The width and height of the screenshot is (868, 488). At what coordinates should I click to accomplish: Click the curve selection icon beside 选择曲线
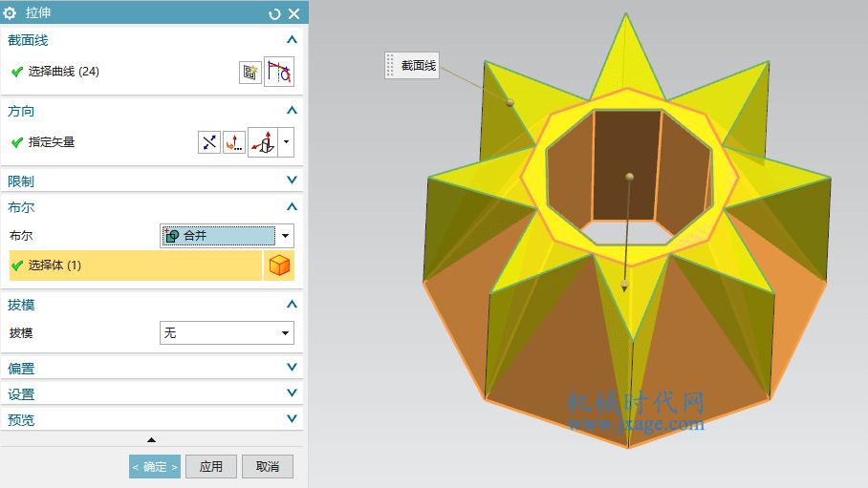[x=279, y=72]
